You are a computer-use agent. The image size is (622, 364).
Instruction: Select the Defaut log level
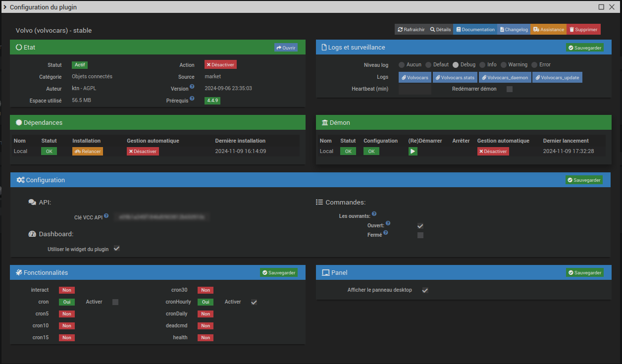click(x=428, y=65)
